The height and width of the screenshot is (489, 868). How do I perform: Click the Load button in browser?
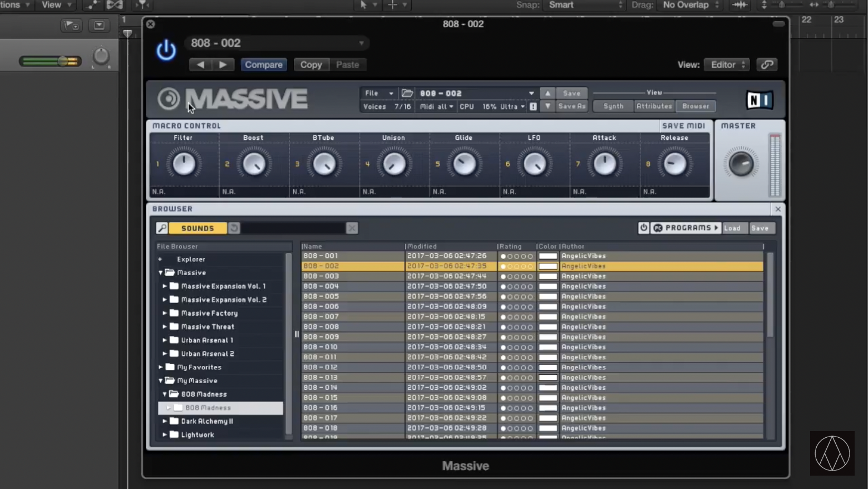732,228
